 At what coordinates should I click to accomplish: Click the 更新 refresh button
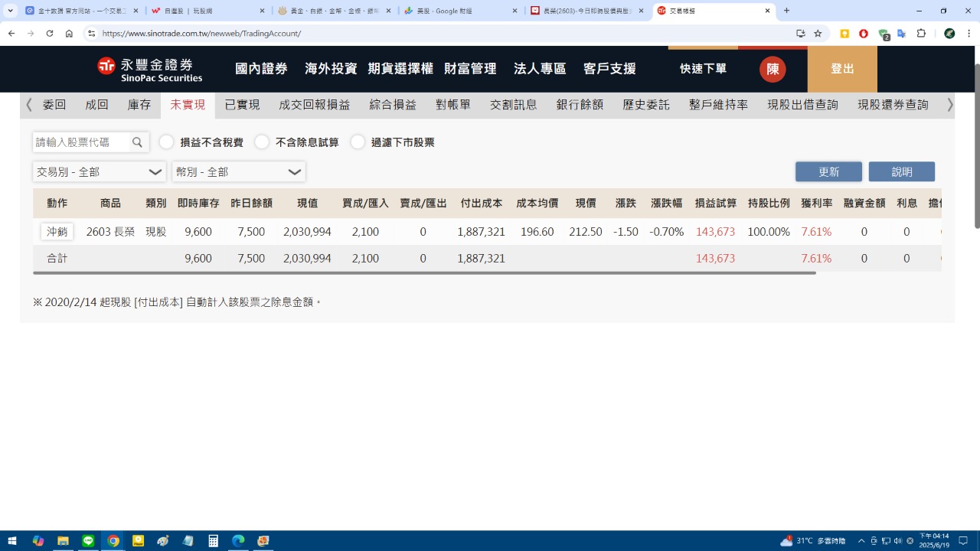828,172
